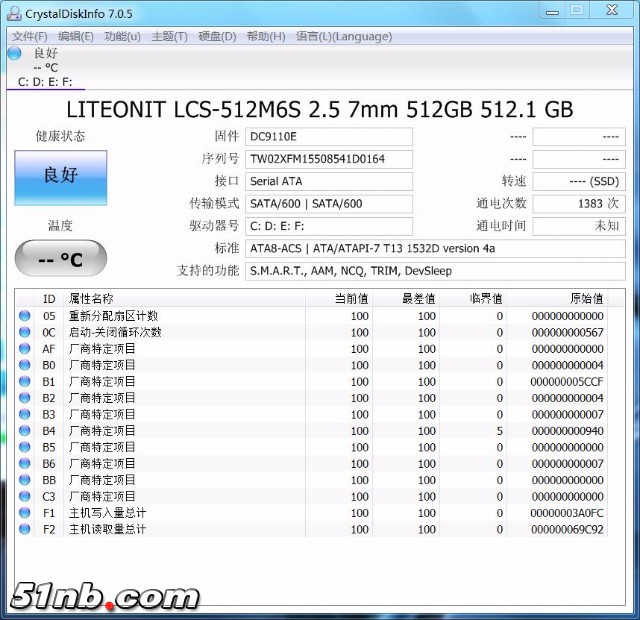Click the blue 良好 health status button

[x=60, y=177]
